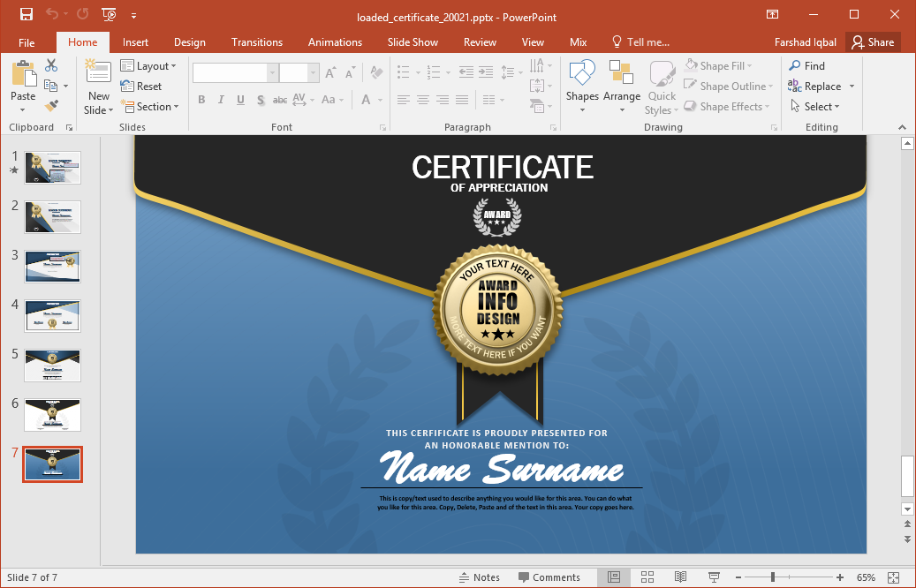916x588 pixels.
Task: Click the Find button
Action: pyautogui.click(x=806, y=66)
